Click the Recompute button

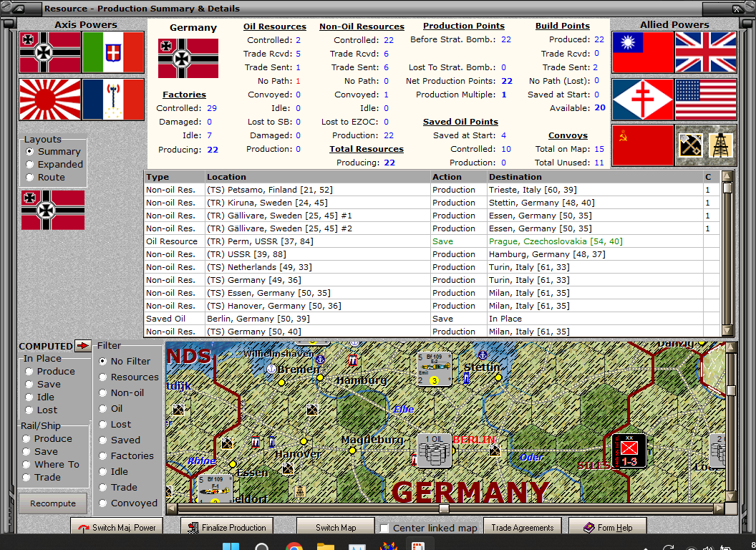point(53,503)
